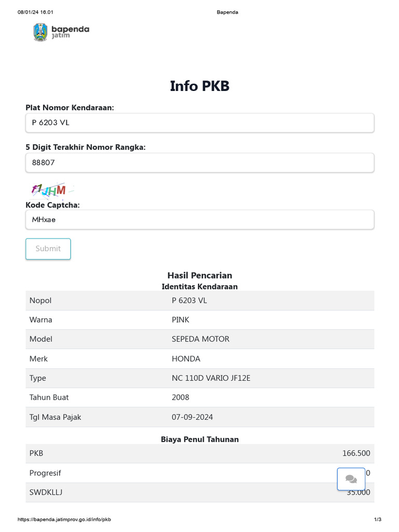This screenshot has height=532, width=399.
Task: Click the captcha image
Action: point(52,191)
